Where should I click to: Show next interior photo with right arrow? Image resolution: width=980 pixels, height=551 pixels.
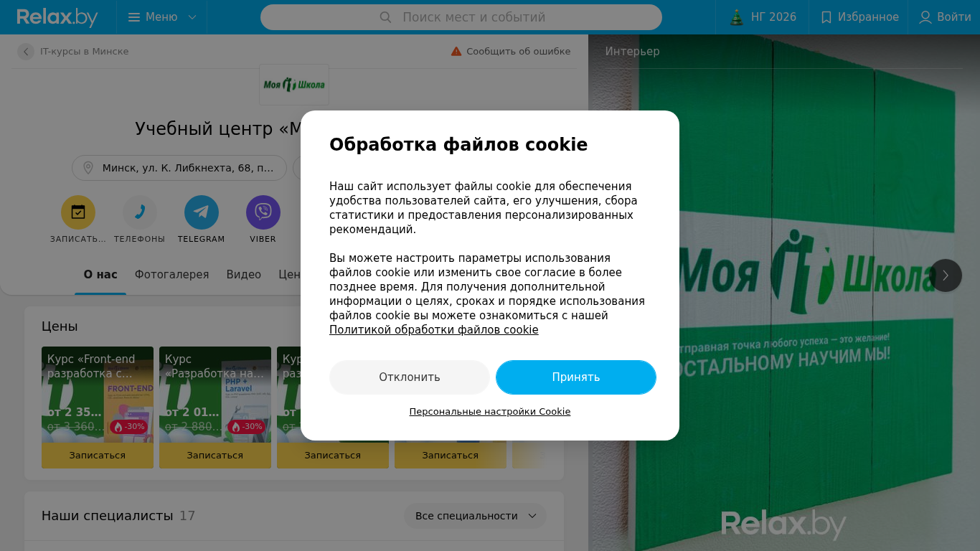(946, 275)
